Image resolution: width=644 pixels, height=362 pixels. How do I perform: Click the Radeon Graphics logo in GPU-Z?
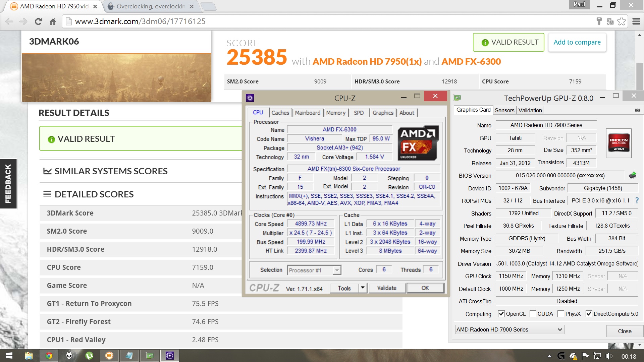coord(619,143)
